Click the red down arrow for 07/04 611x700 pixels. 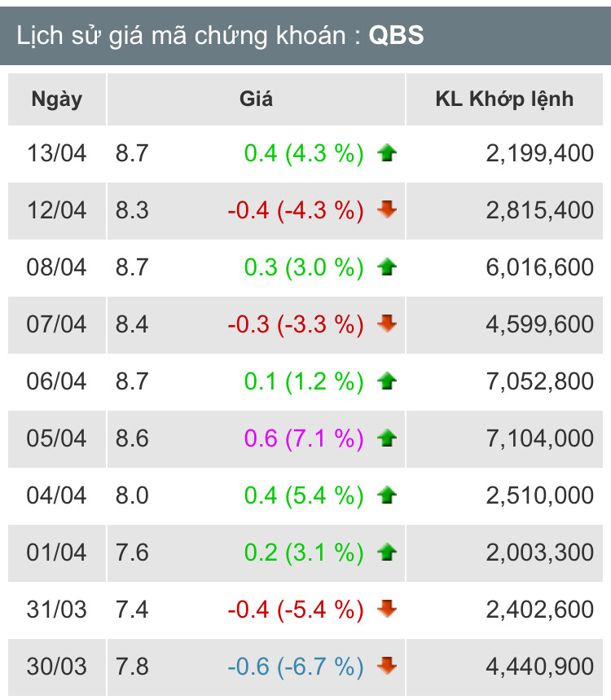tap(387, 324)
